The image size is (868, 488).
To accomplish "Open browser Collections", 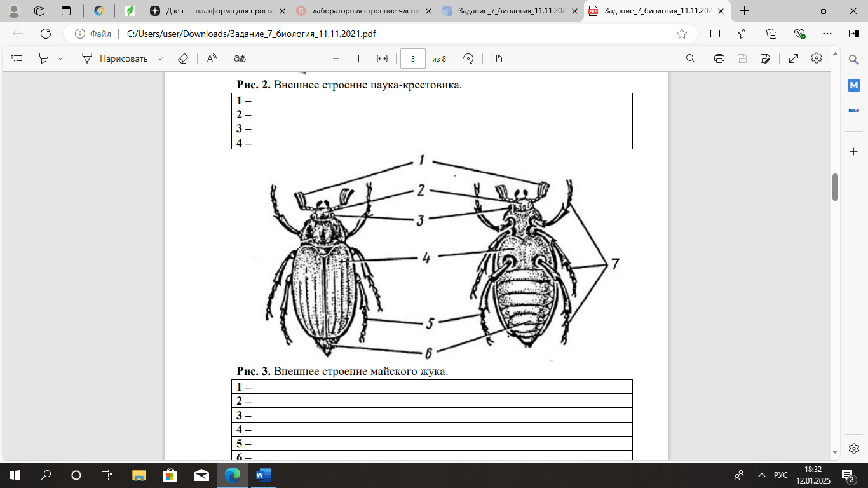I will [771, 34].
